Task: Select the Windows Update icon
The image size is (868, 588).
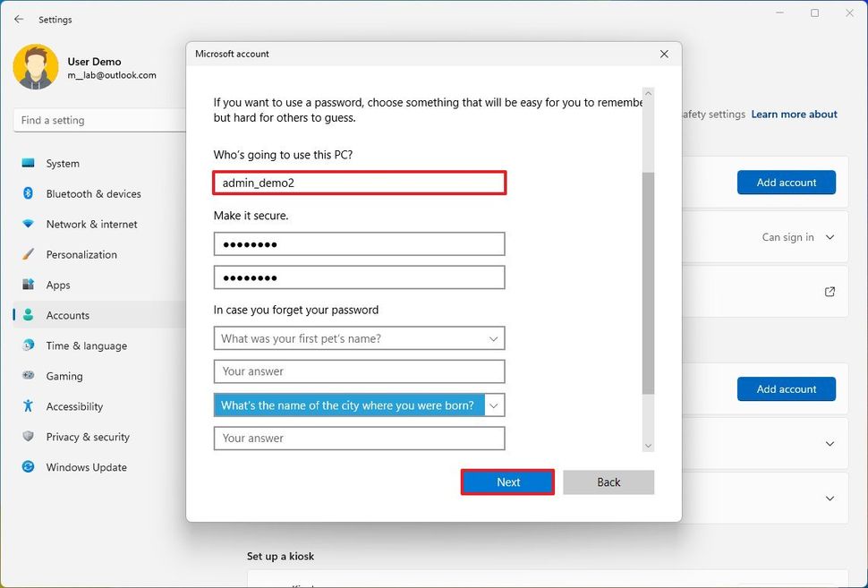Action: (29, 468)
